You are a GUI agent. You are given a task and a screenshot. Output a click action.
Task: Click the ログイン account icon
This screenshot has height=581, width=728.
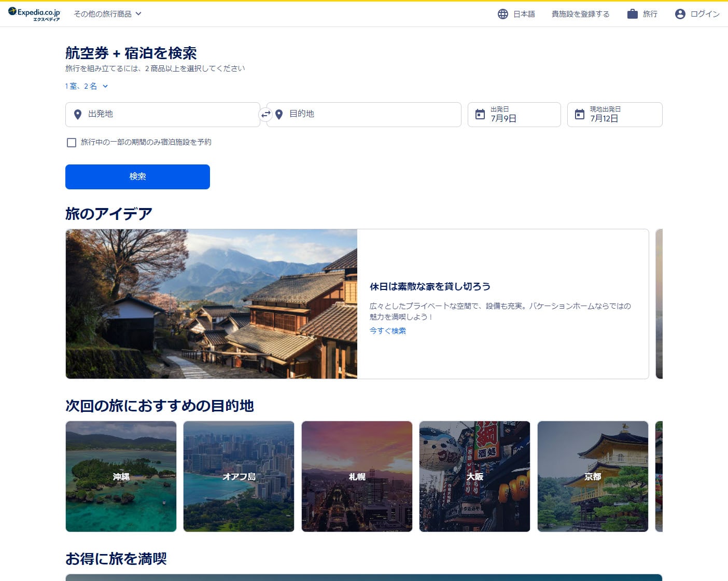pos(680,14)
